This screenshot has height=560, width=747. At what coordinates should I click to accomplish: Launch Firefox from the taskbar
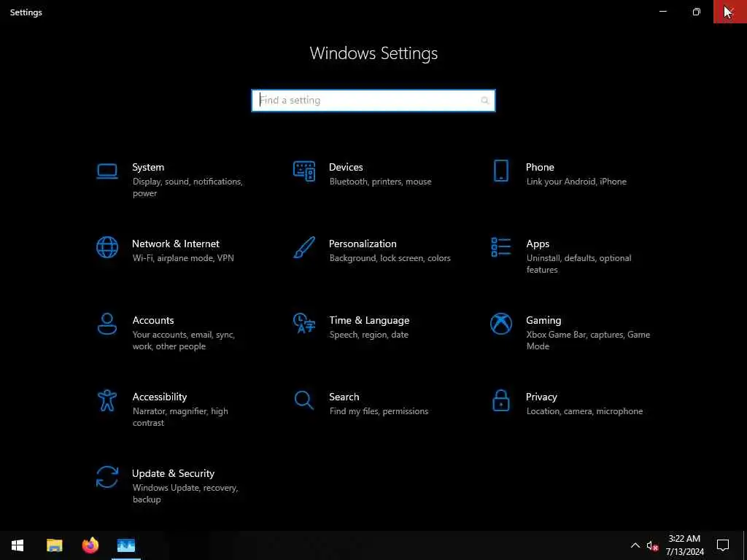click(x=90, y=545)
